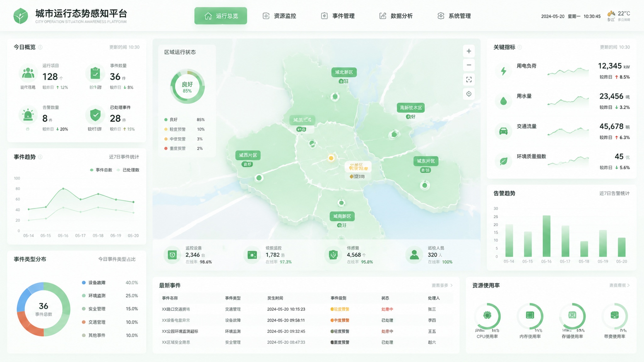The width and height of the screenshot is (644, 362).
Task: Toggle 已处理数 legend in trend chart
Action: point(128,170)
